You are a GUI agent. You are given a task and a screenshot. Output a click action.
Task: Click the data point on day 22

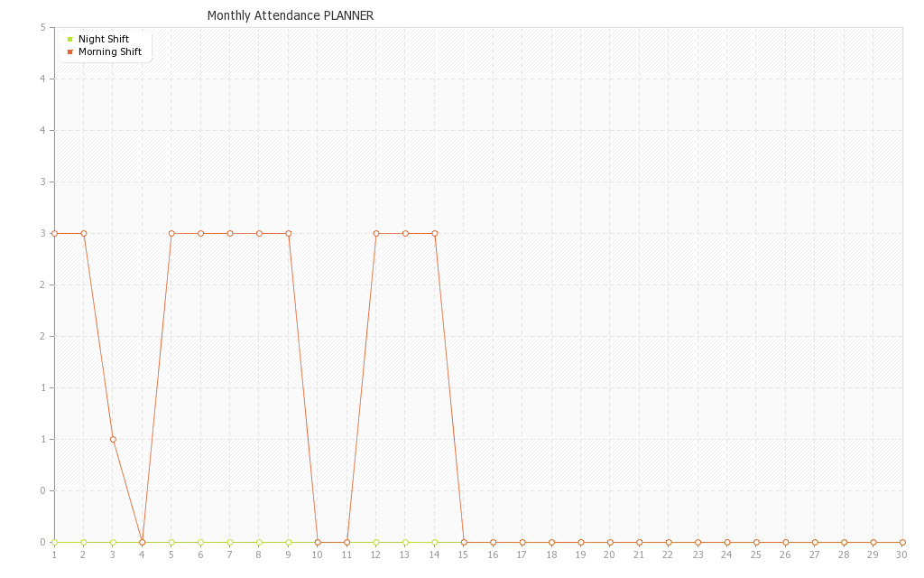coord(669,542)
